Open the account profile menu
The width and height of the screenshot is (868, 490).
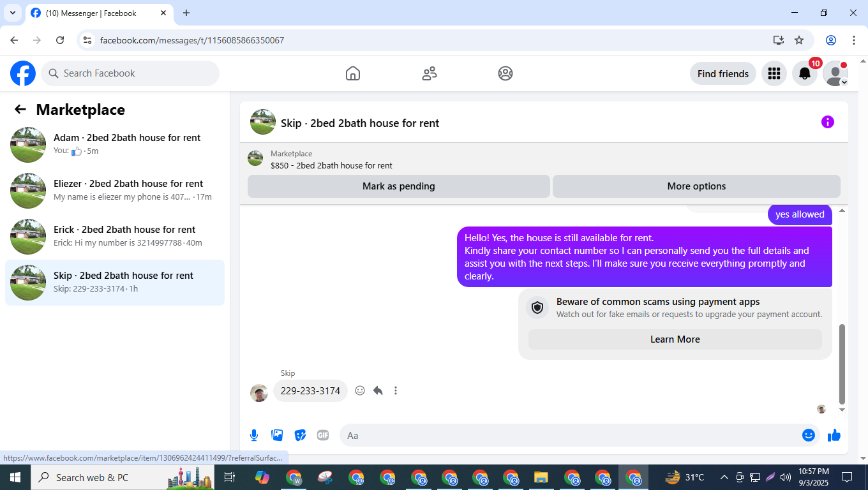click(x=835, y=73)
